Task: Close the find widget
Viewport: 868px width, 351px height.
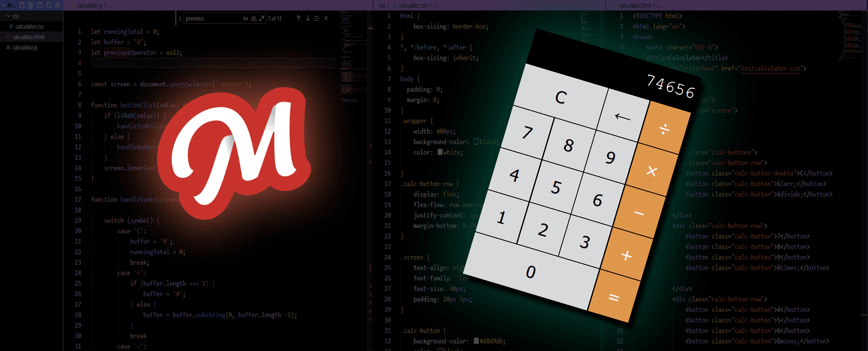Action: [x=326, y=19]
